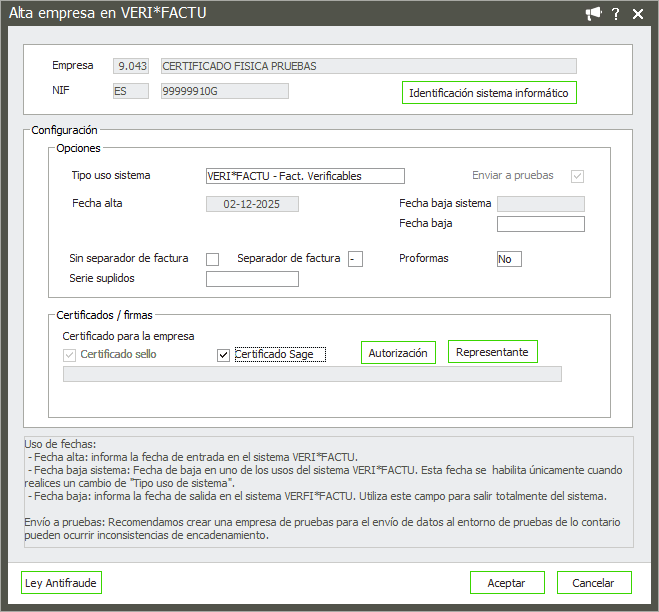Open help with the question mark icon
This screenshot has width=659, height=612.
click(x=617, y=13)
